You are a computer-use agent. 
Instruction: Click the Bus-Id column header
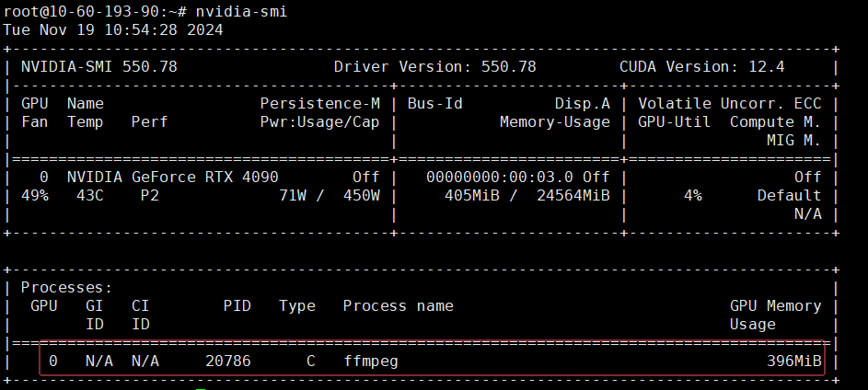[x=435, y=103]
